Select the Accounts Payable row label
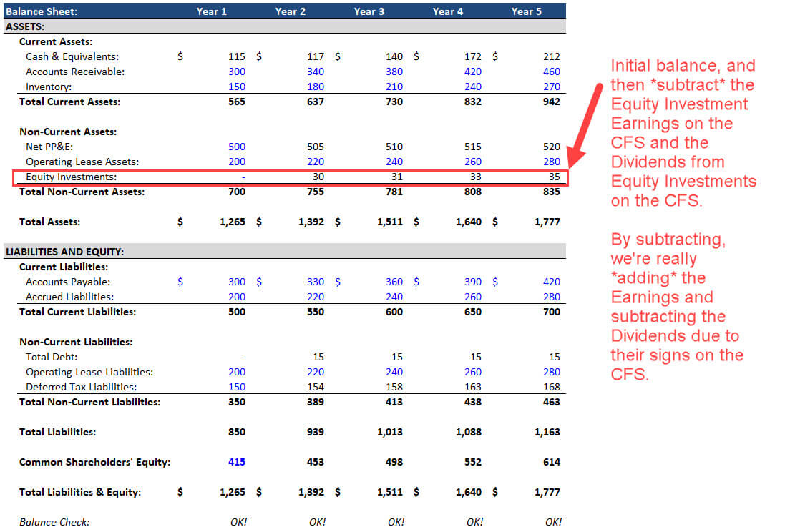790x532 pixels. tap(68, 282)
